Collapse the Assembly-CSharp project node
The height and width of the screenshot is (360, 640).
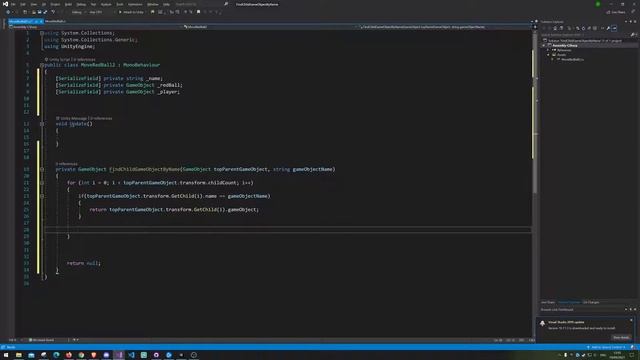point(544,45)
